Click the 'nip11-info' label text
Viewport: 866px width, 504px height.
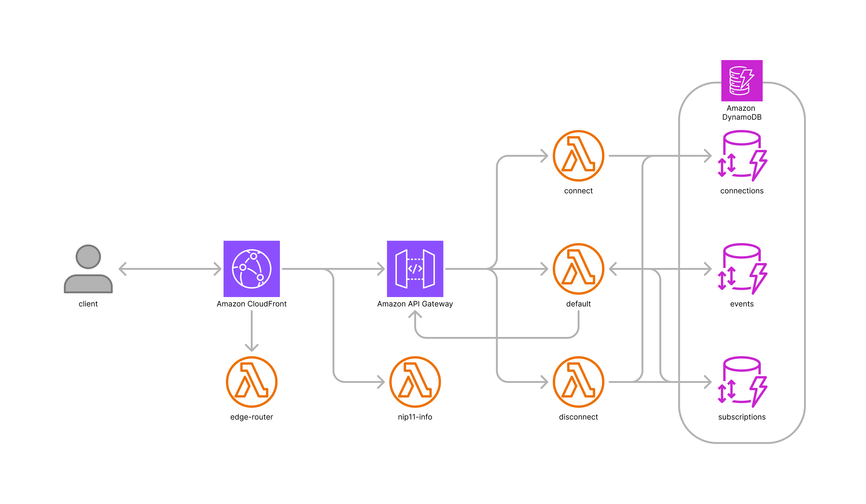pos(415,417)
